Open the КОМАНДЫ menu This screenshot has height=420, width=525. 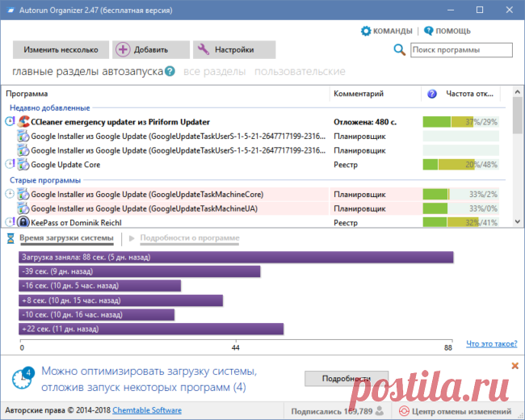tap(393, 31)
